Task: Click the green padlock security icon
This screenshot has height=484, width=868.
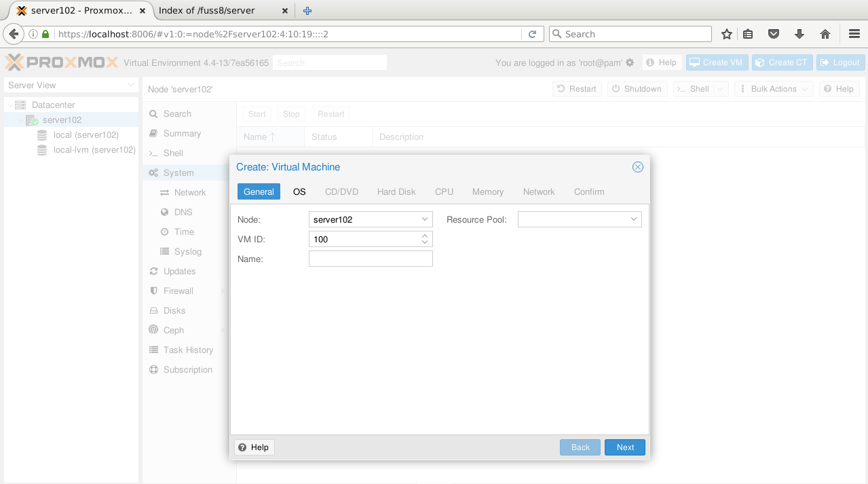Action: [45, 34]
